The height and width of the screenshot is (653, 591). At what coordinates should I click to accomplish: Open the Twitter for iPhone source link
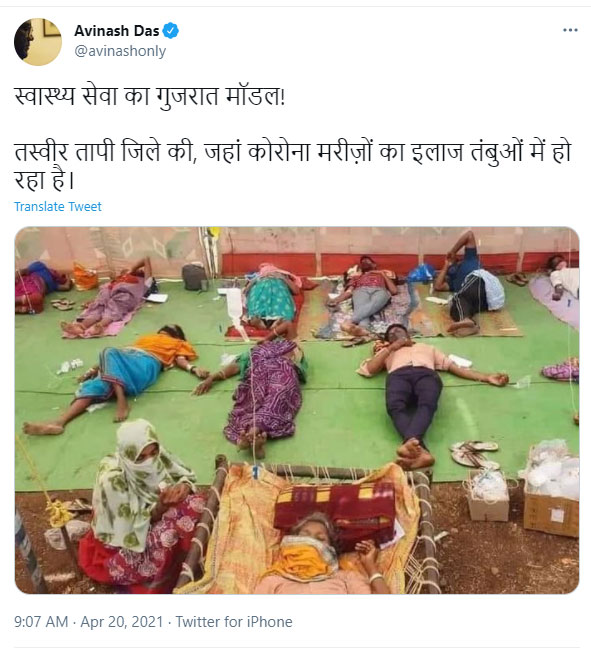tap(234, 622)
